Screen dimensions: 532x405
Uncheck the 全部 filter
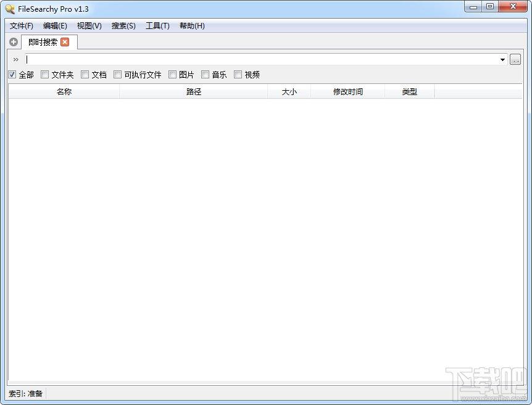pyautogui.click(x=12, y=74)
